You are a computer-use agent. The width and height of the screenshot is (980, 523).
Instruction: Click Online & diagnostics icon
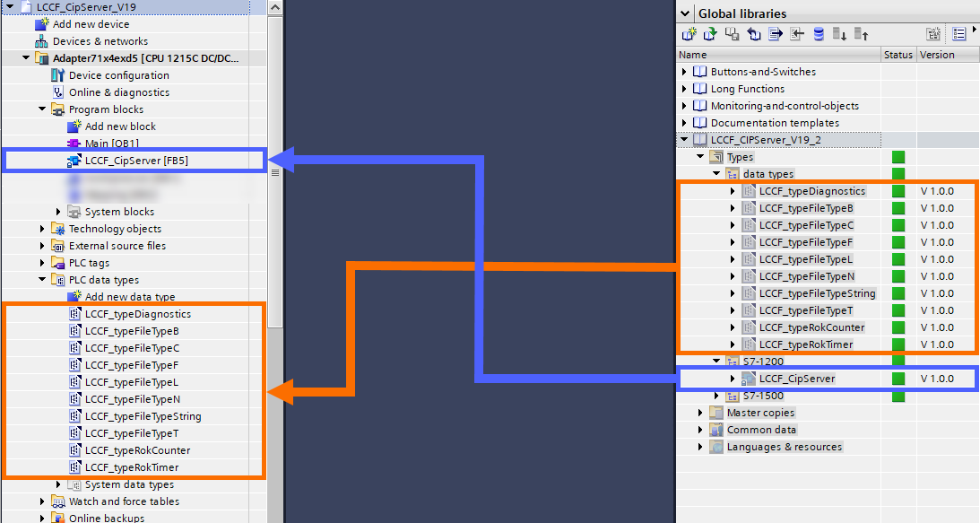coord(57,92)
